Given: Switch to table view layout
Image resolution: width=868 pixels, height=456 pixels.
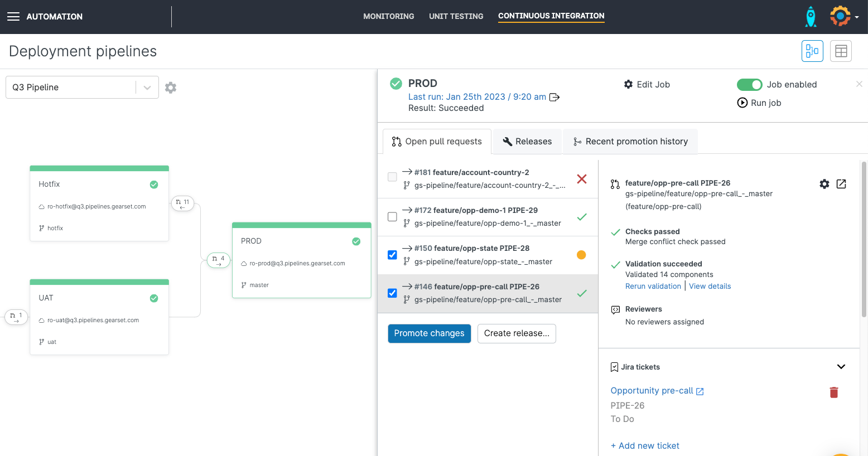Looking at the screenshot, I should click(841, 51).
